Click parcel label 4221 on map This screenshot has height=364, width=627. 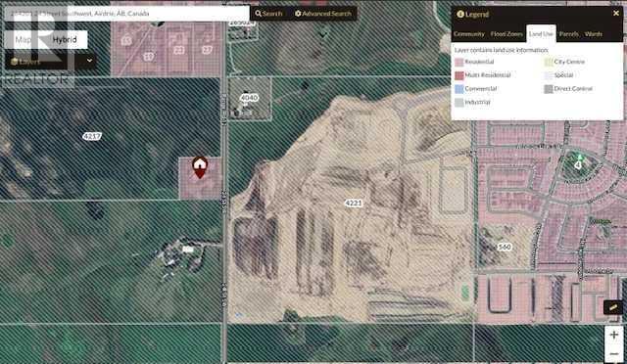[x=353, y=204]
